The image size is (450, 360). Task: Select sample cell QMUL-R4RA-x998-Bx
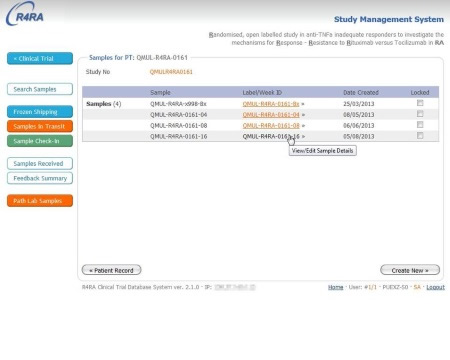tap(178, 104)
